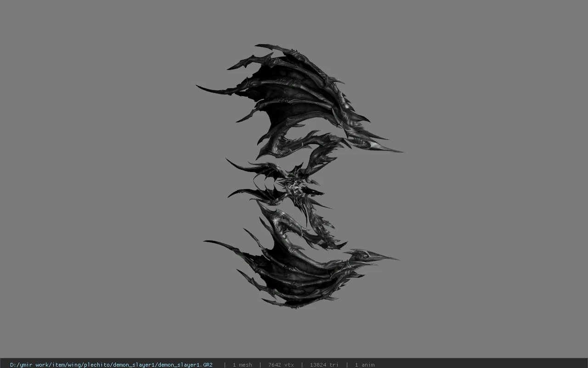Click the '13824 tri' triangle count

[x=324, y=365]
